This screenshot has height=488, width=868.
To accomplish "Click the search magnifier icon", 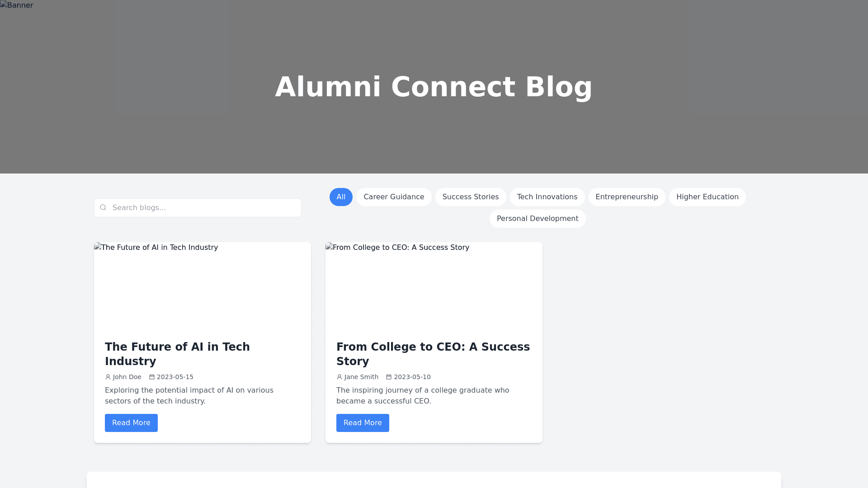I will pos(103,207).
